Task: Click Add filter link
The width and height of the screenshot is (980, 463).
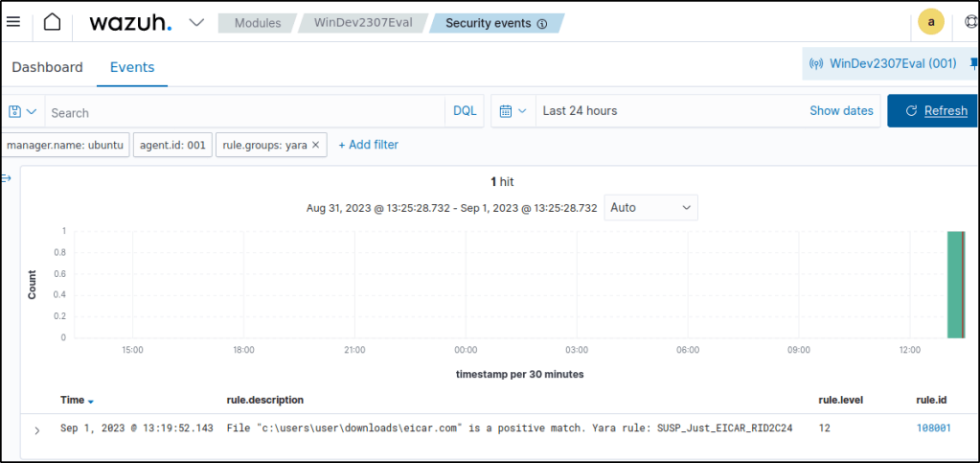Action: (368, 145)
